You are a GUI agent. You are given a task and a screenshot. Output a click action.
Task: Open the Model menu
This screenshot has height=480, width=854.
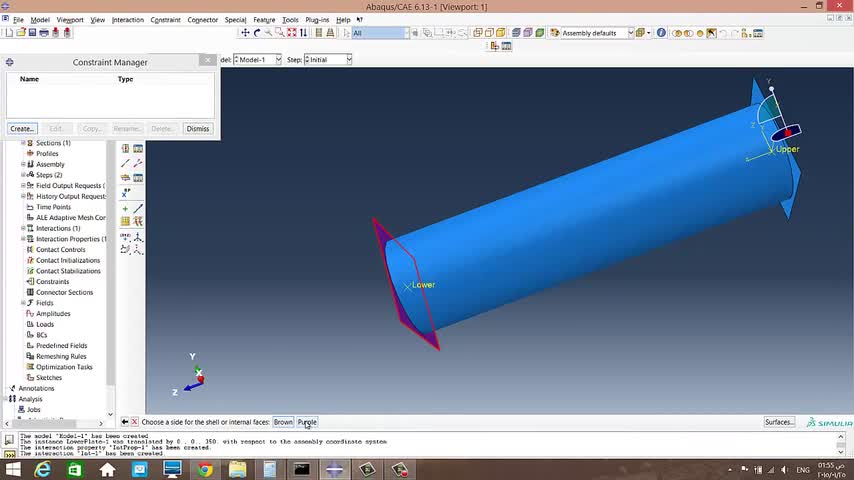pyautogui.click(x=40, y=20)
